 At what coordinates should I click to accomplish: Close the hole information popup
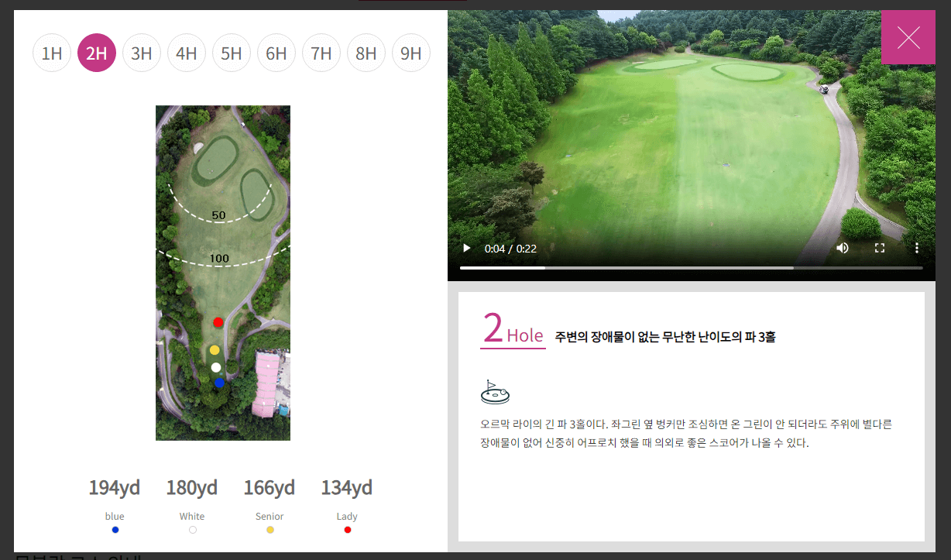[x=908, y=36]
